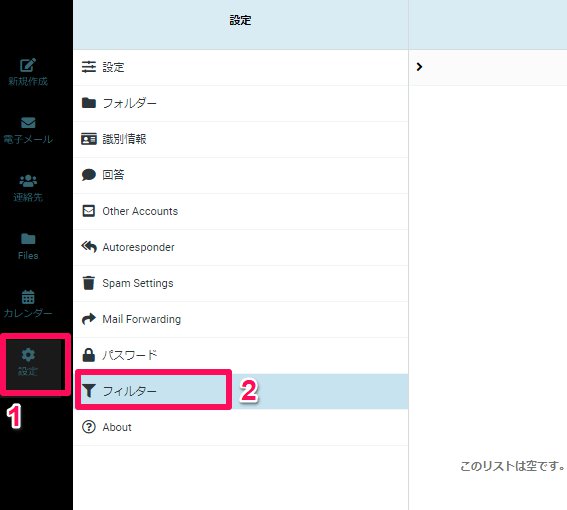Click the ID card icon beside 識別情報
The height and width of the screenshot is (510, 567).
pyautogui.click(x=89, y=139)
